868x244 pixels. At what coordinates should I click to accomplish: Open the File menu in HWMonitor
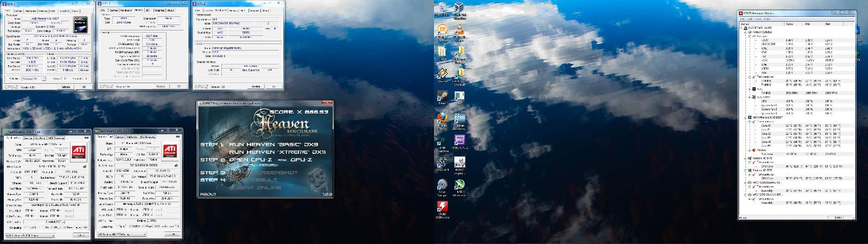click(742, 18)
